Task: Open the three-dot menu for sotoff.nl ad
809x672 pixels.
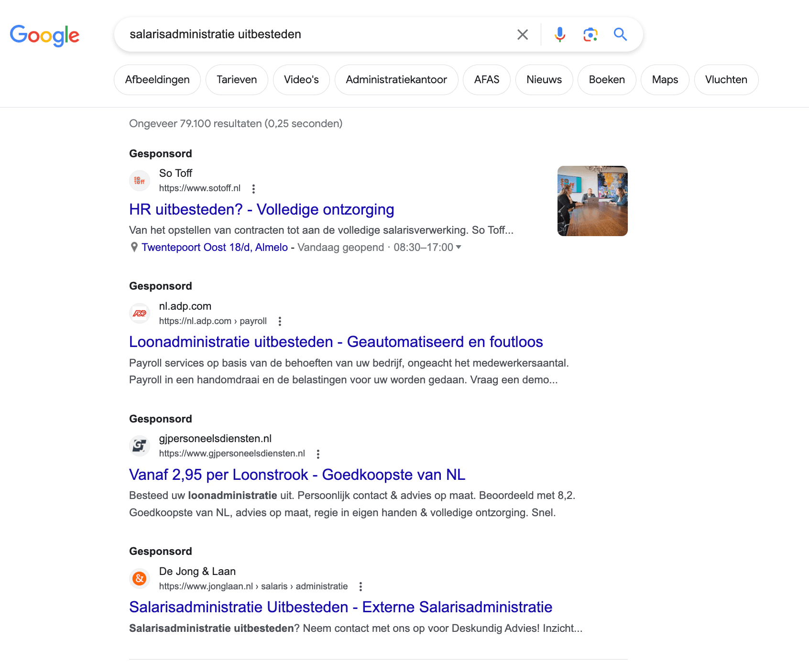Action: [253, 189]
